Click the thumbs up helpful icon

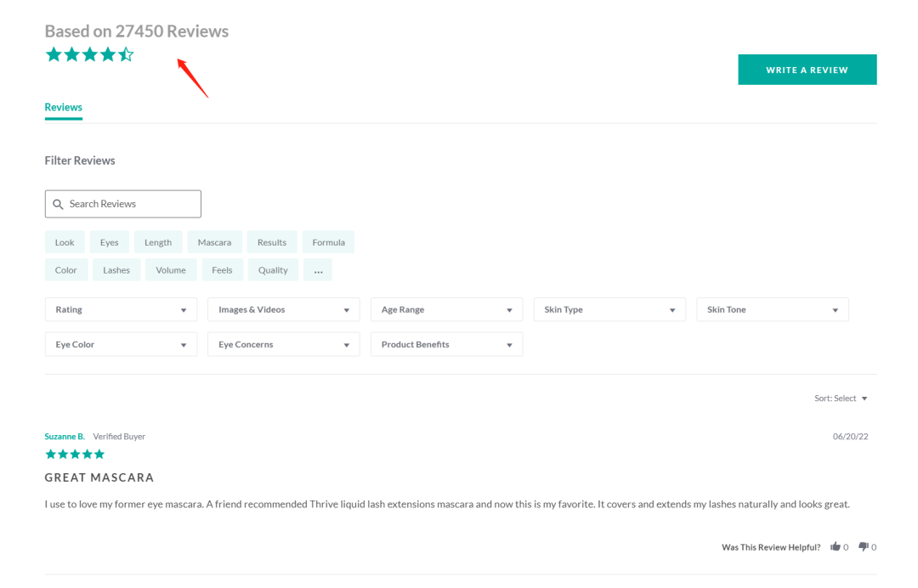(835, 547)
